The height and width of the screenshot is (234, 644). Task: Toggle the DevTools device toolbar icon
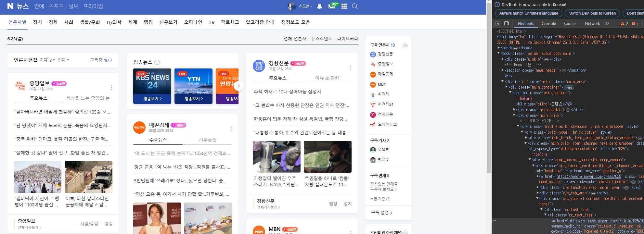point(506,23)
